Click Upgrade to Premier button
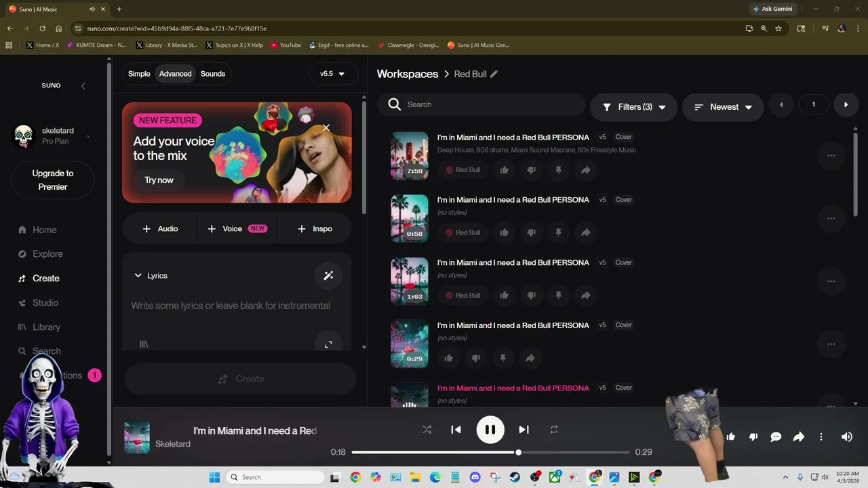Viewport: 868px width, 488px height. pyautogui.click(x=53, y=180)
